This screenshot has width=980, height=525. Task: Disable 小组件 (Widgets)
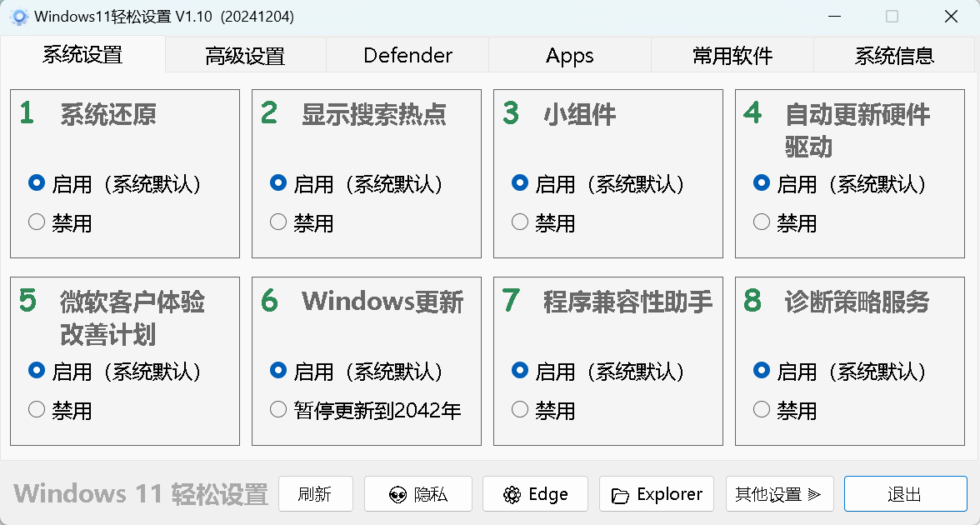pos(519,222)
